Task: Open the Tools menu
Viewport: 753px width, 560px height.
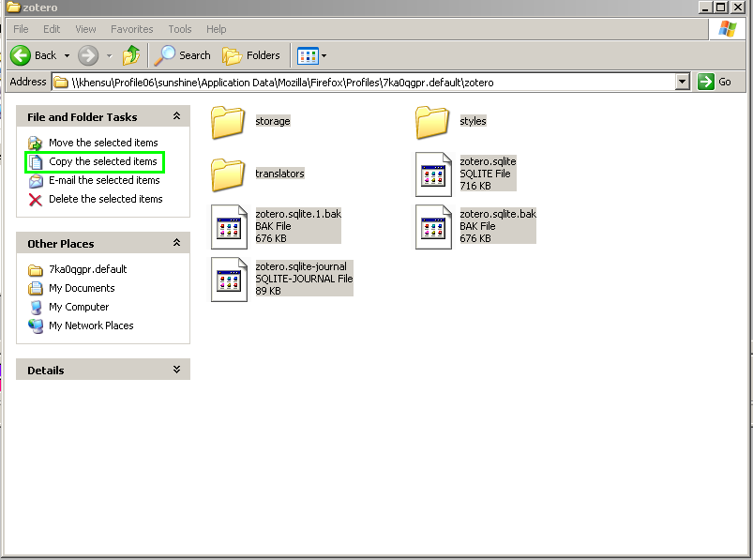Action: [180, 29]
